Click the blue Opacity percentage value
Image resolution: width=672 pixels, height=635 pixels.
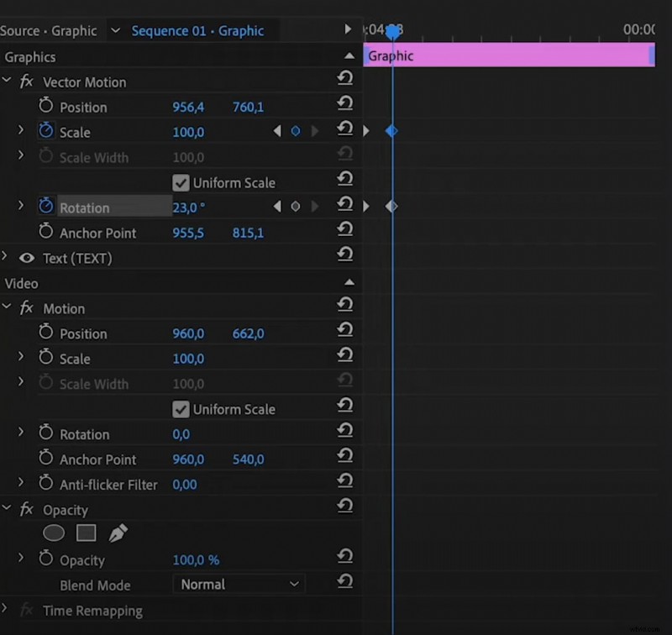coord(197,559)
